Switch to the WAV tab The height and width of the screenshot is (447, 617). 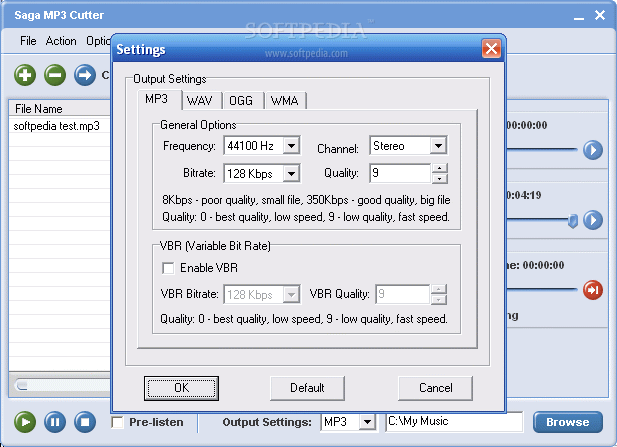click(x=200, y=101)
